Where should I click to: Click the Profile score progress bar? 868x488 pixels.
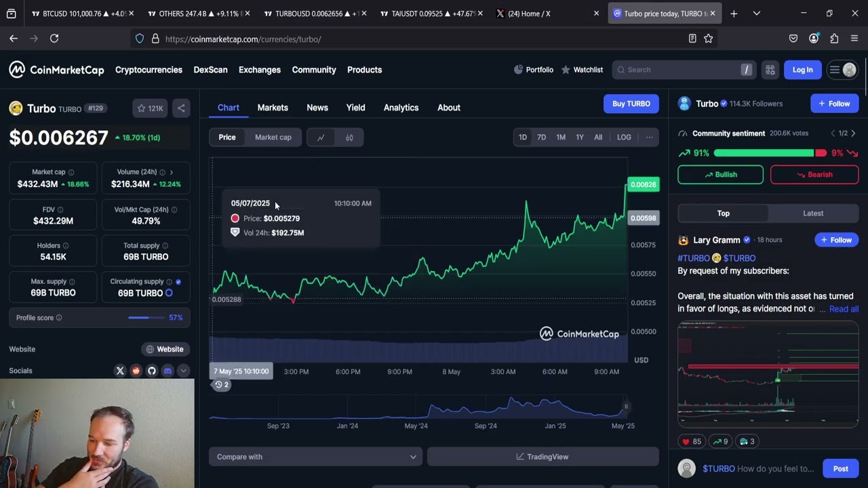[x=146, y=318]
